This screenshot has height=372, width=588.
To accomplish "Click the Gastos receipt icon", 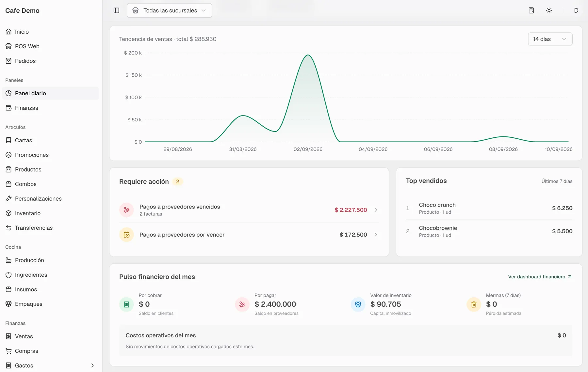I will coord(8,365).
